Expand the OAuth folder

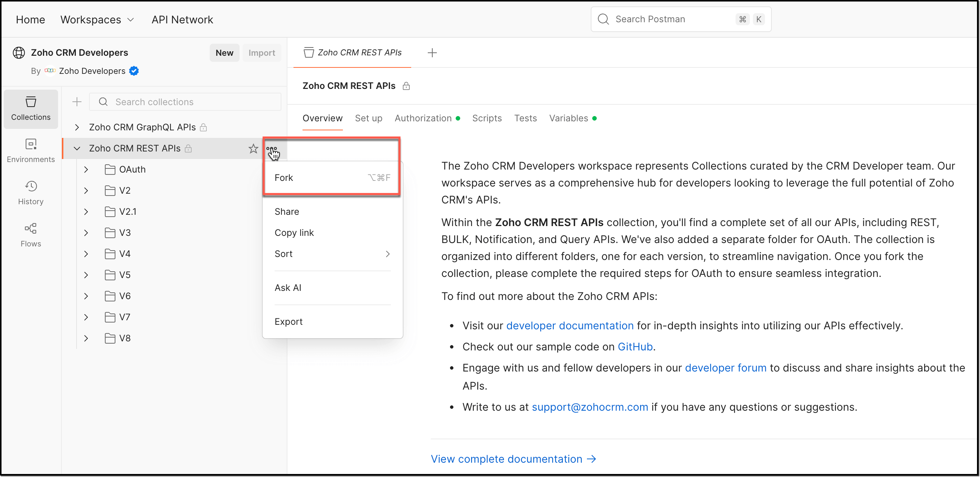[86, 170]
